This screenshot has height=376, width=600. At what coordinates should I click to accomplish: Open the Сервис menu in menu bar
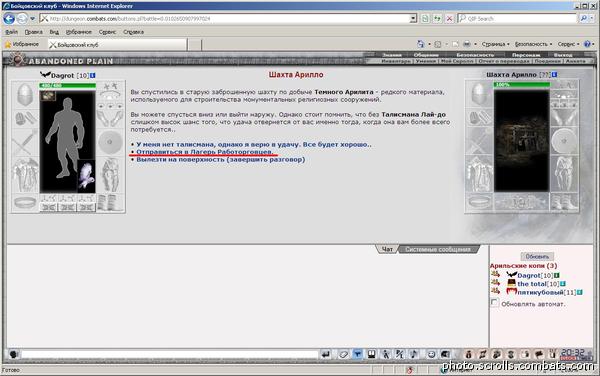pyautogui.click(x=107, y=32)
